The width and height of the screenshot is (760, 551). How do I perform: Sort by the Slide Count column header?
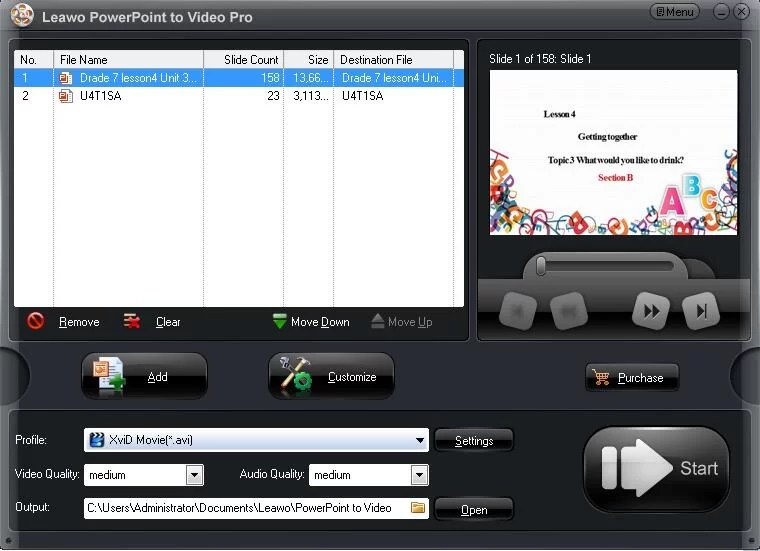(243, 60)
